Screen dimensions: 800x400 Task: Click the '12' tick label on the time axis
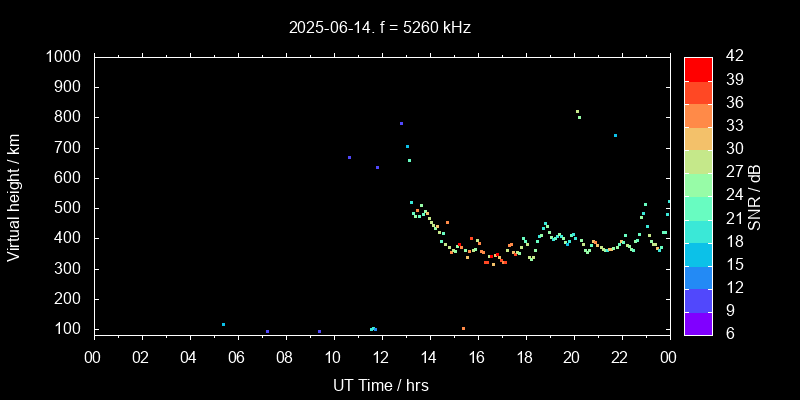(380, 356)
